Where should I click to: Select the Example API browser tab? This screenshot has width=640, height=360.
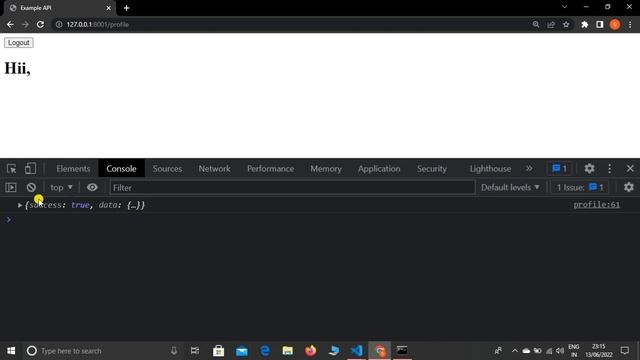59,8
